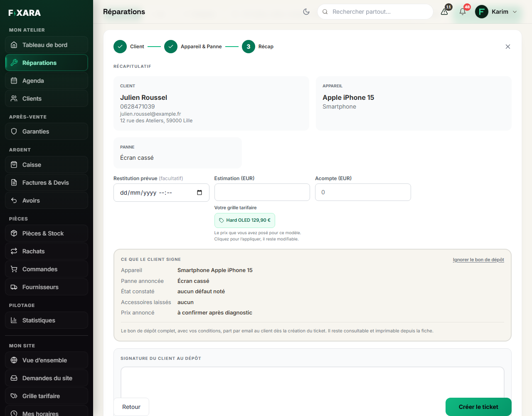Click the Karim avatar icon
The width and height of the screenshot is (532, 416).
point(482,12)
